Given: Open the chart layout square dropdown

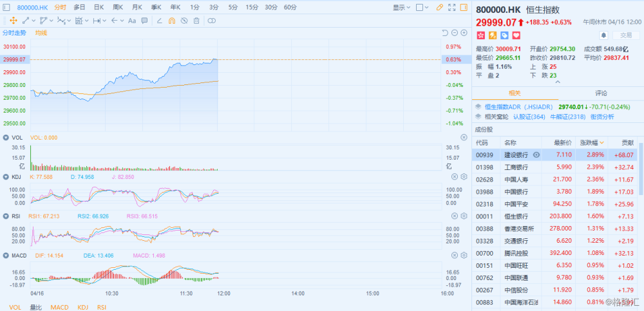Looking at the screenshot, I should coord(422,7).
